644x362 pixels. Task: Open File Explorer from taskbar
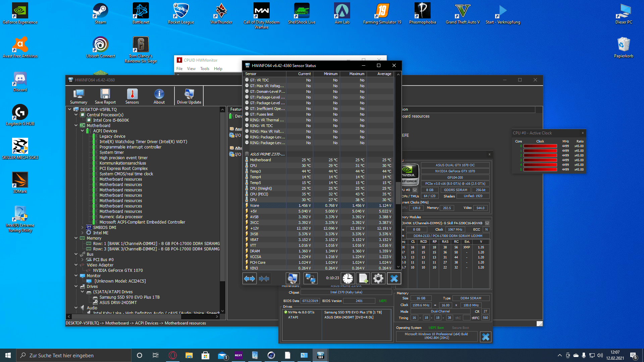point(189,355)
